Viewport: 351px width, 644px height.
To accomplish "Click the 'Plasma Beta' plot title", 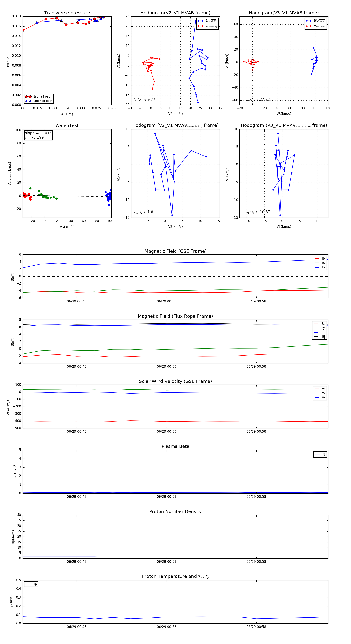I will (x=175, y=447).
